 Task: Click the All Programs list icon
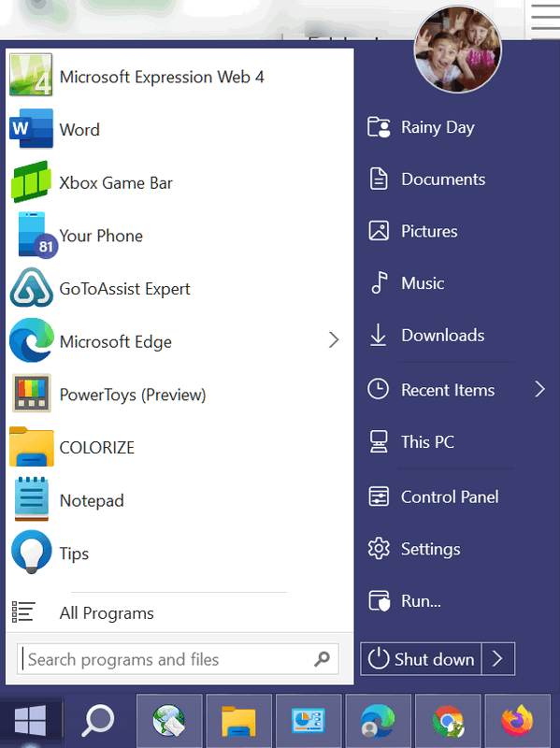[22, 612]
